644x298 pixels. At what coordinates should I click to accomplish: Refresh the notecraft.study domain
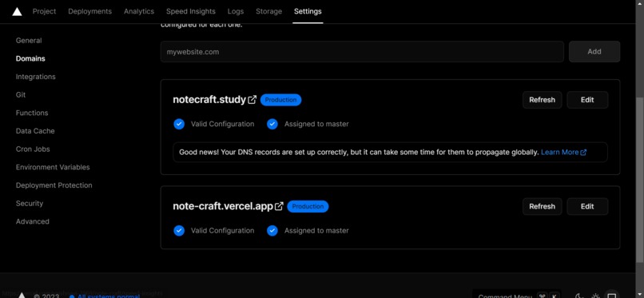tap(543, 100)
